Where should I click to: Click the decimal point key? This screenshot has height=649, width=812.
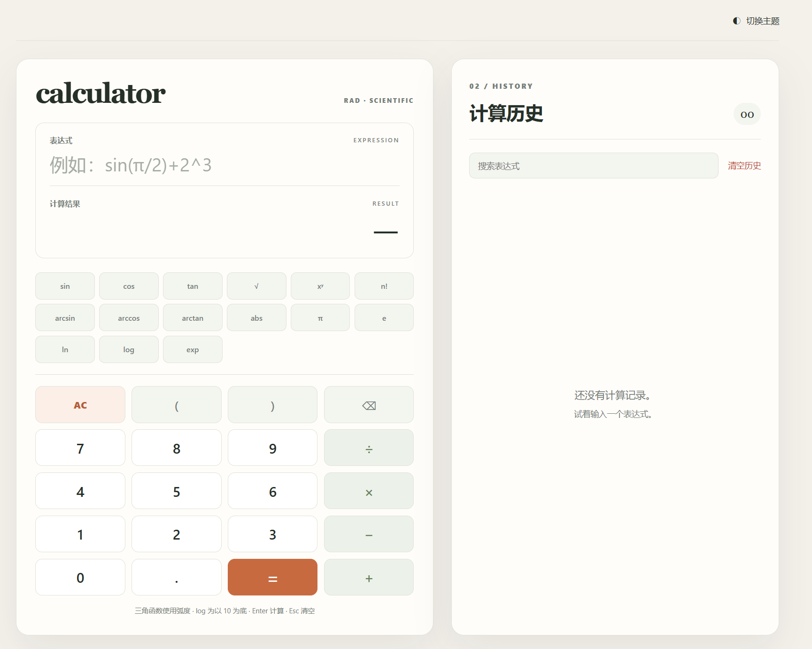pyautogui.click(x=177, y=577)
